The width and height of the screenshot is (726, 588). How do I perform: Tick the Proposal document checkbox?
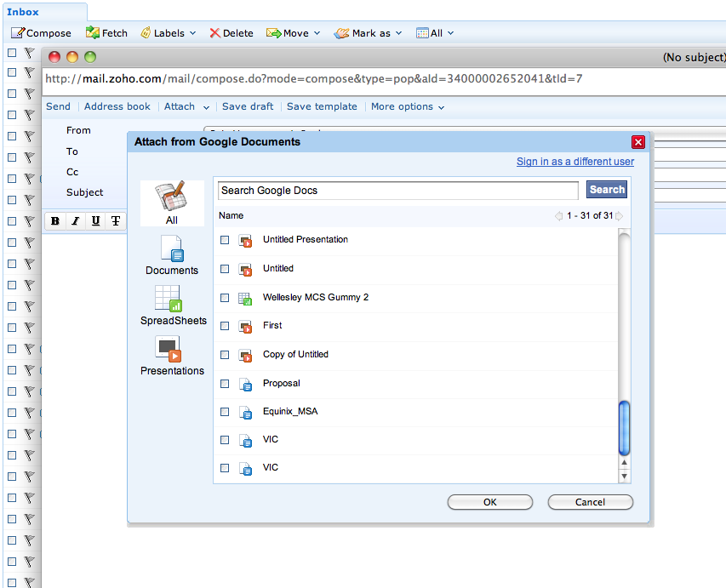[225, 384]
